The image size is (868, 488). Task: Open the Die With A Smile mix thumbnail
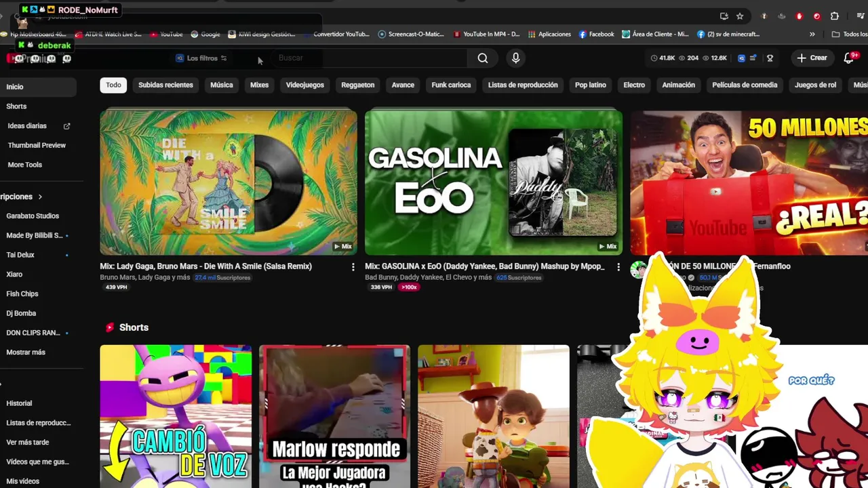pyautogui.click(x=229, y=182)
